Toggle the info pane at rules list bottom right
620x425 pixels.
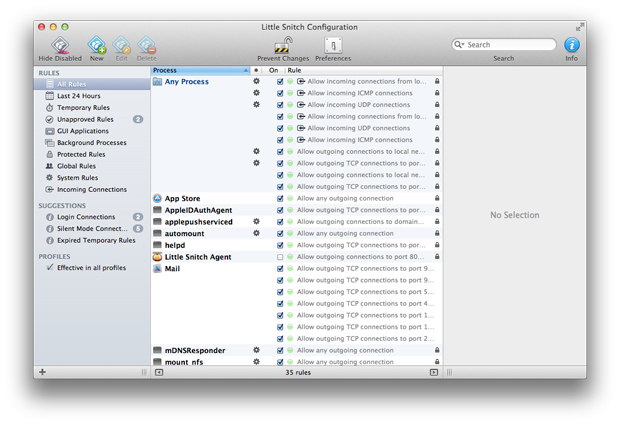434,372
